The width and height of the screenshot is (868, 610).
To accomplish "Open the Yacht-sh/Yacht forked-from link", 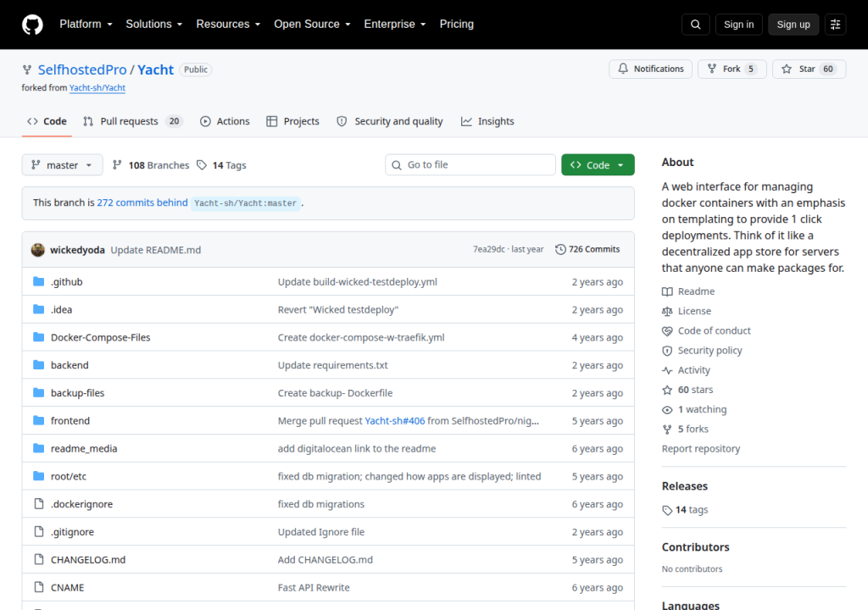I will pyautogui.click(x=97, y=87).
